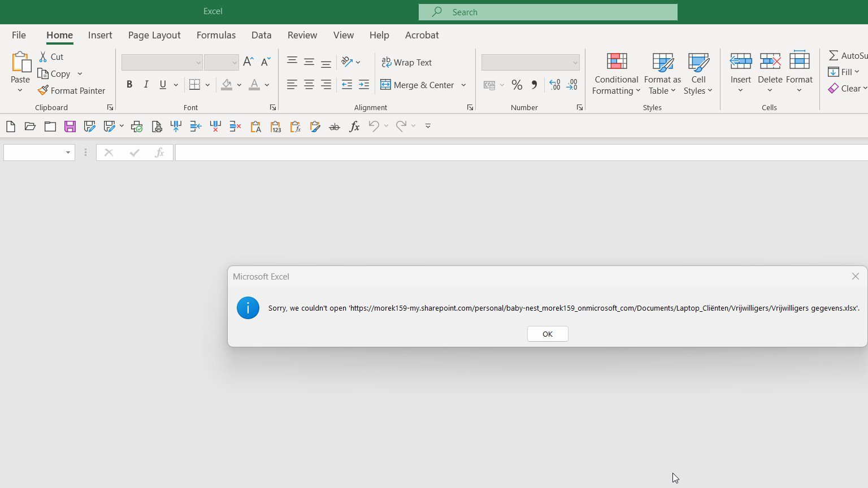Click the Search box in title bar
868x488 pixels.
pos(548,12)
